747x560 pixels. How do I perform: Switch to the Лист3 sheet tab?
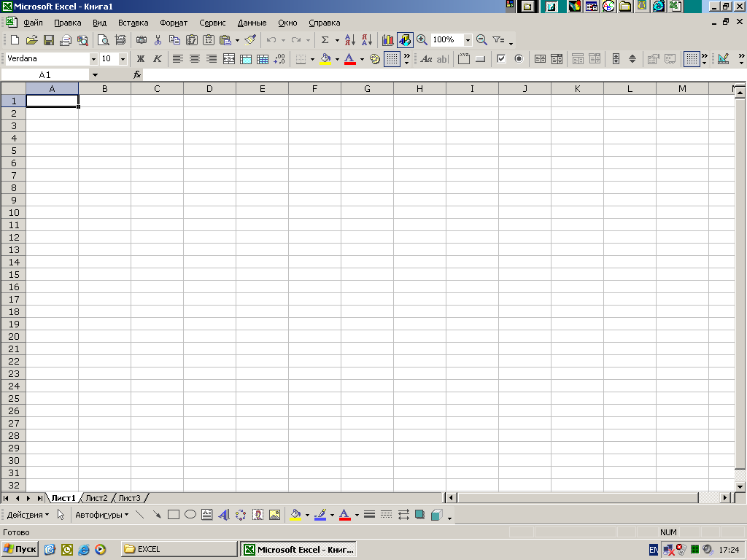click(130, 498)
